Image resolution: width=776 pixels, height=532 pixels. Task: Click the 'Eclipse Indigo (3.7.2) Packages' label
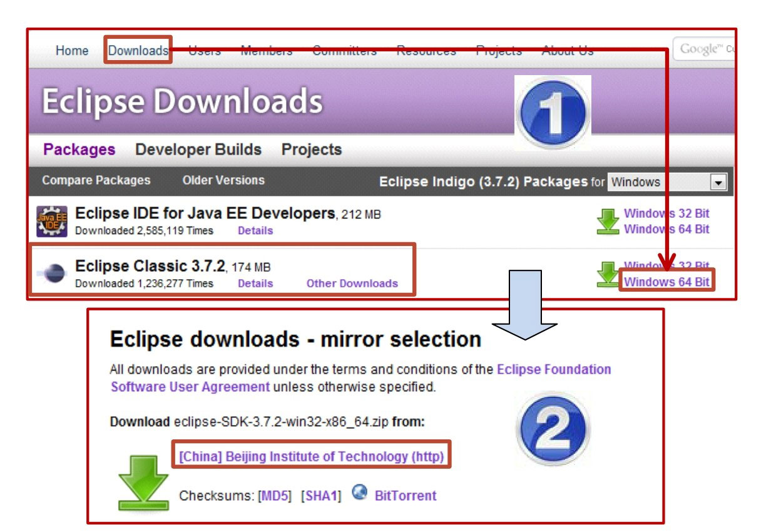click(484, 182)
